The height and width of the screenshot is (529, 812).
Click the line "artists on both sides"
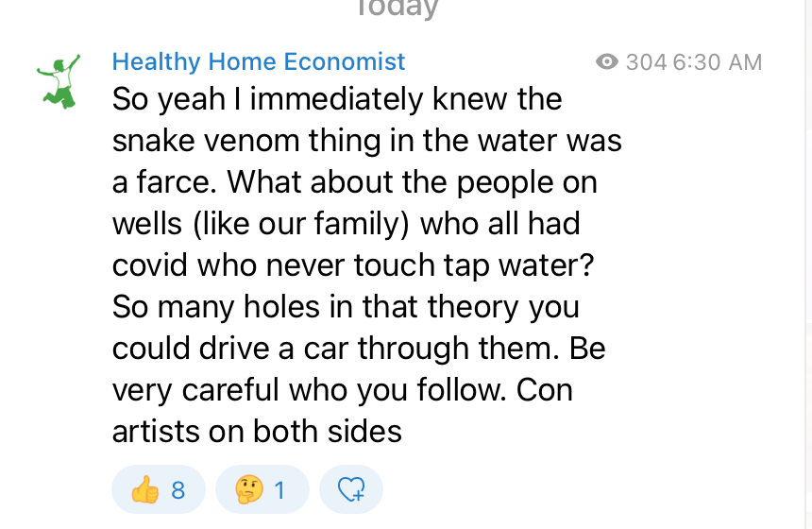pos(257,432)
